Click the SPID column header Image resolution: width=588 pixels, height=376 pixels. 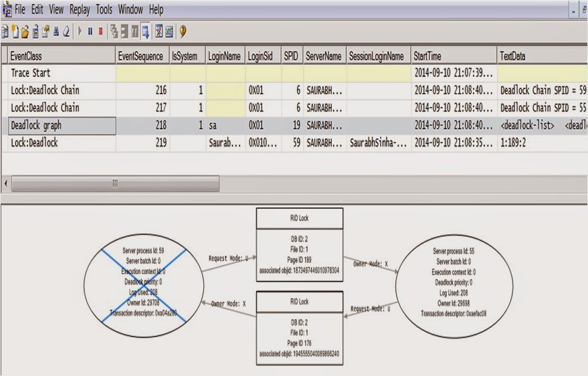[x=292, y=56]
